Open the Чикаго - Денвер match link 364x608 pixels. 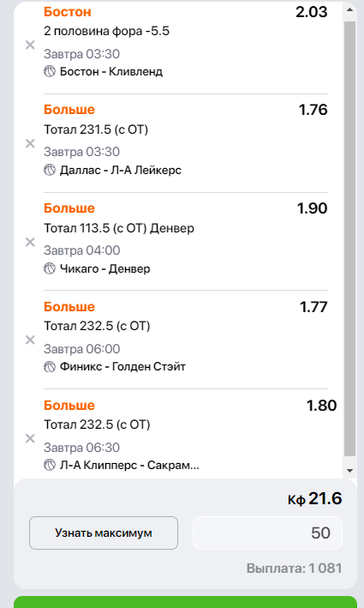(x=105, y=268)
